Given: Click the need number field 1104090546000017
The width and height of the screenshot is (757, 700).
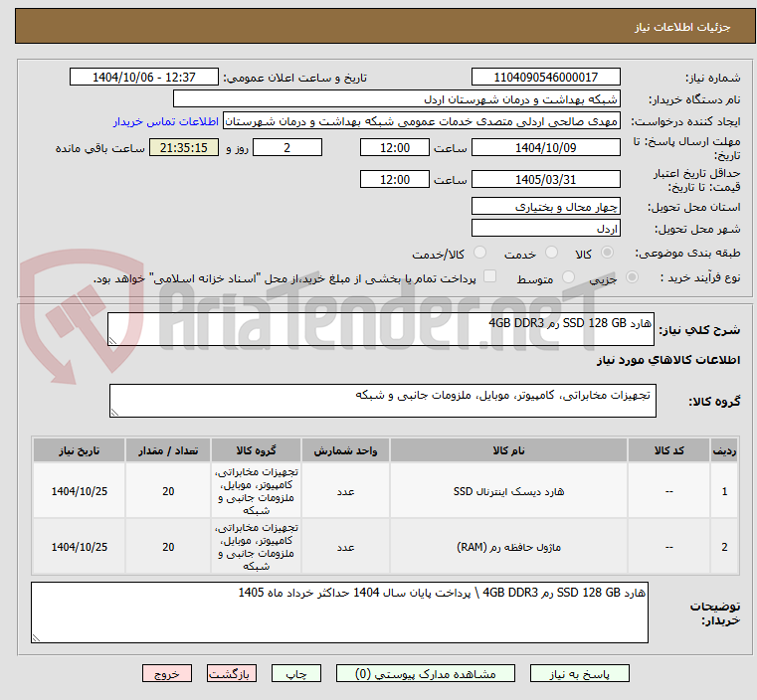Looking at the screenshot, I should pos(545,78).
